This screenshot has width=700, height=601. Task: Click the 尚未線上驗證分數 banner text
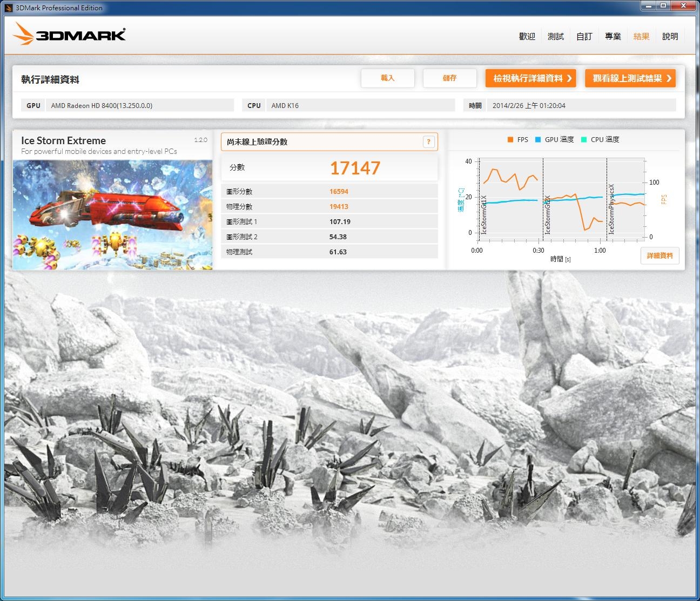(x=257, y=141)
